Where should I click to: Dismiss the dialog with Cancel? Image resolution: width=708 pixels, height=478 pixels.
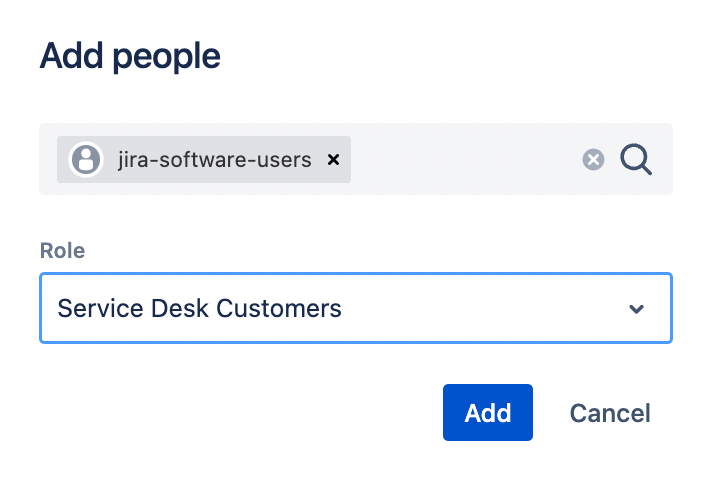(x=610, y=413)
